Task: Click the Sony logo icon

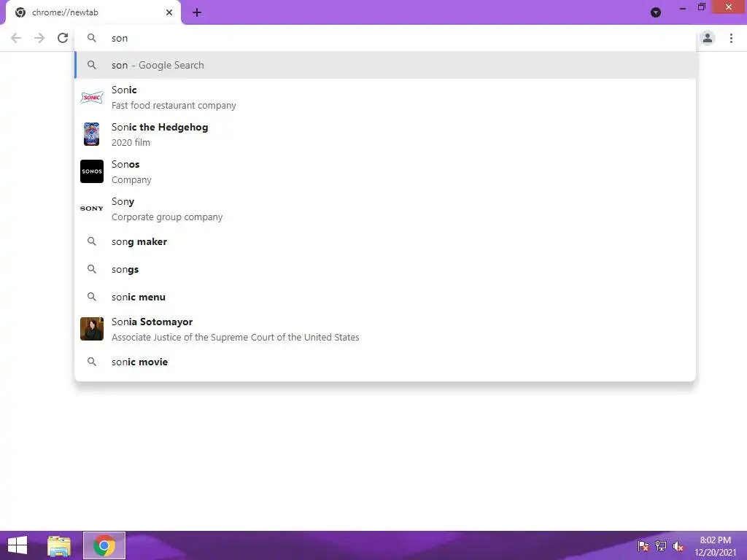Action: pos(91,209)
